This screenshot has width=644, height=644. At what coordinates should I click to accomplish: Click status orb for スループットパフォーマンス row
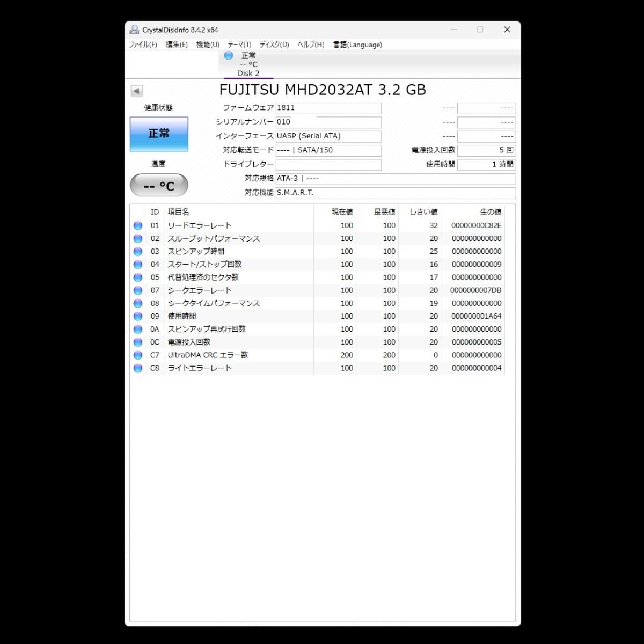(138, 239)
